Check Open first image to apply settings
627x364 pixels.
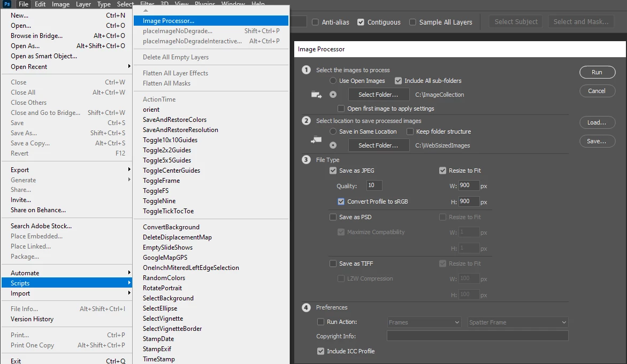341,109
